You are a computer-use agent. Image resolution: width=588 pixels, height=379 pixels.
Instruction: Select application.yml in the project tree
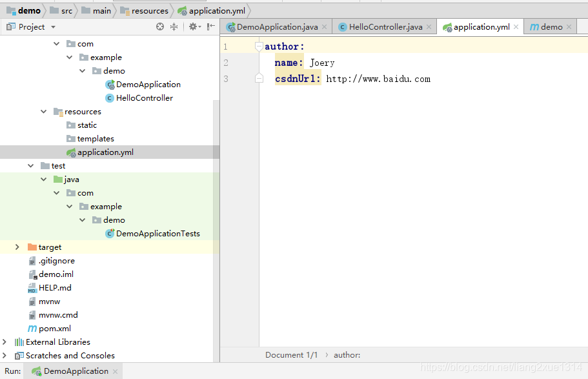click(x=105, y=152)
